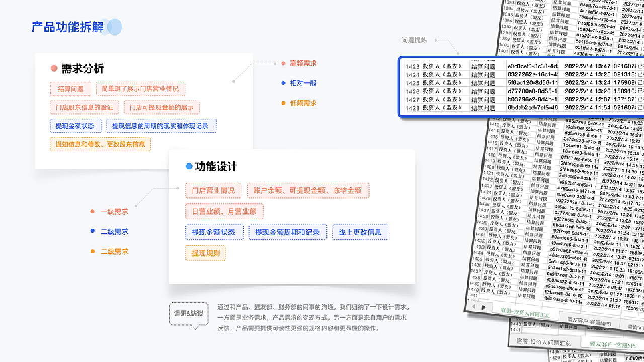Click the 高频需求 legend item

[x=303, y=64]
